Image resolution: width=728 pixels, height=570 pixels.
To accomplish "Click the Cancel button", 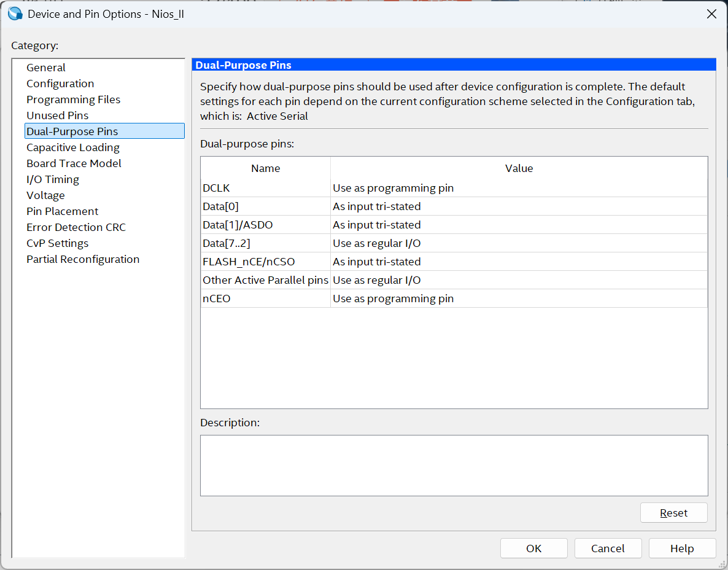I will click(x=608, y=548).
